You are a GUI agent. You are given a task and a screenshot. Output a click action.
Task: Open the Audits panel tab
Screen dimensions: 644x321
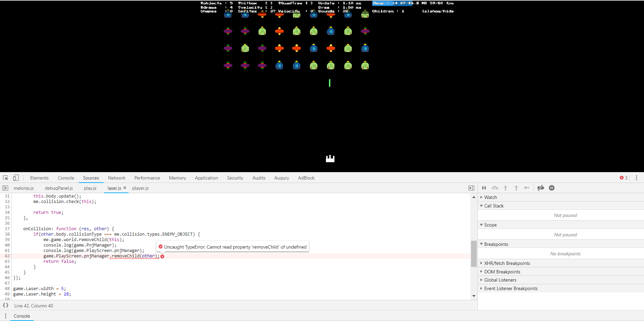point(259,178)
